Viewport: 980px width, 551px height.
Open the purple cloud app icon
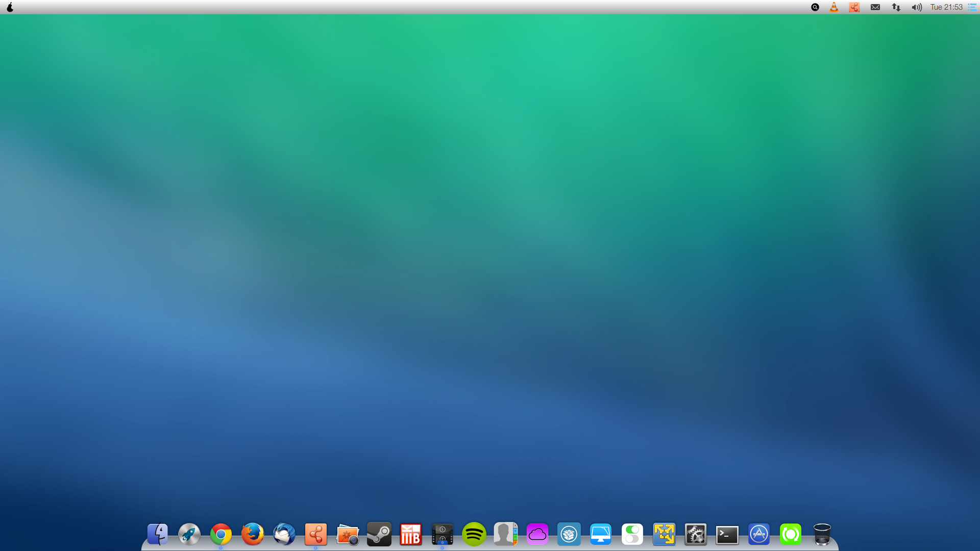pyautogui.click(x=537, y=534)
